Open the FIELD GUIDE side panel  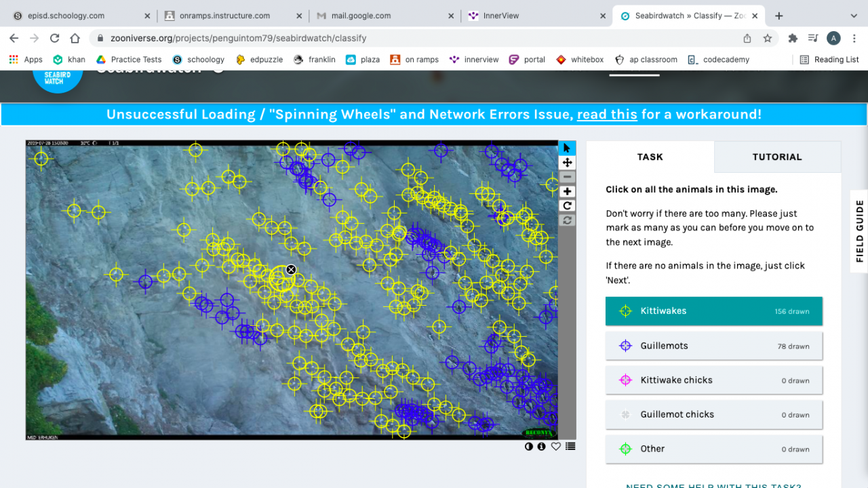(x=859, y=231)
